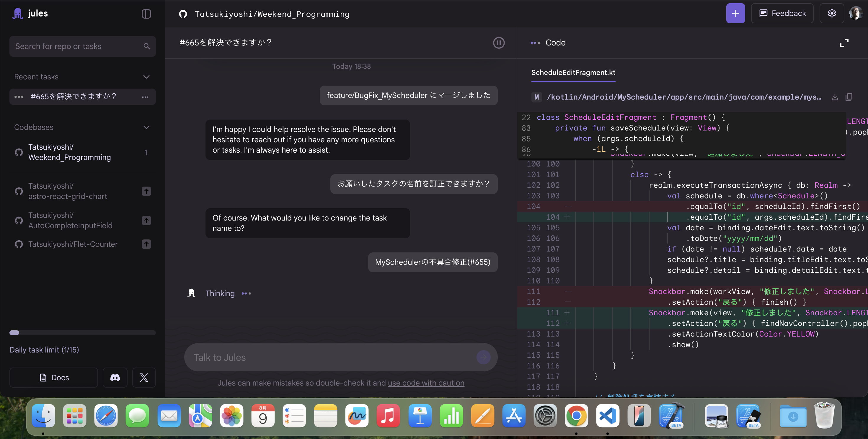Click the Thinking status indicator

coord(220,293)
